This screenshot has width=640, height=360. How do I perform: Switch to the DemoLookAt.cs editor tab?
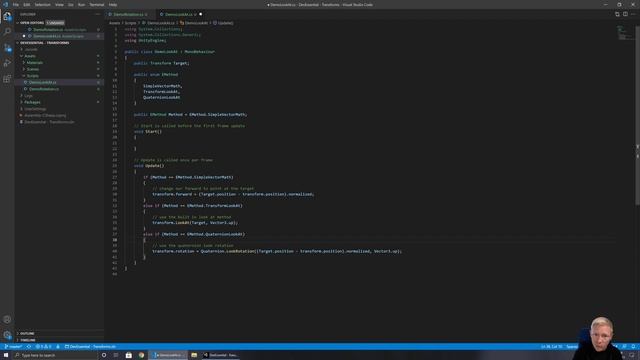180,14
